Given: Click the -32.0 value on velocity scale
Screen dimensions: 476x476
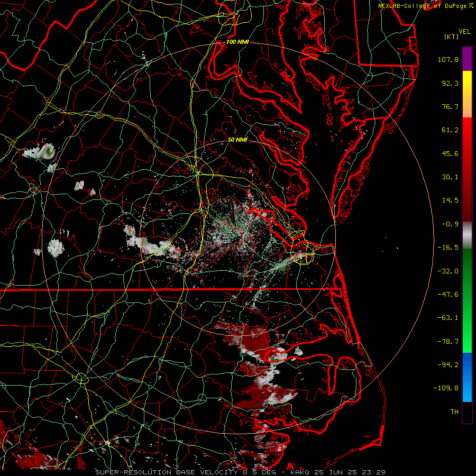Looking at the screenshot, I should [448, 271].
